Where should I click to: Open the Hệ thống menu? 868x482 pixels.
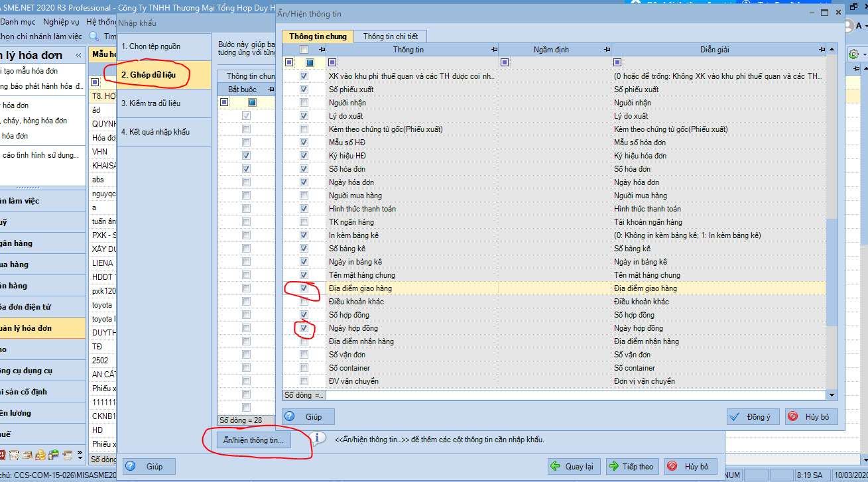(x=101, y=22)
